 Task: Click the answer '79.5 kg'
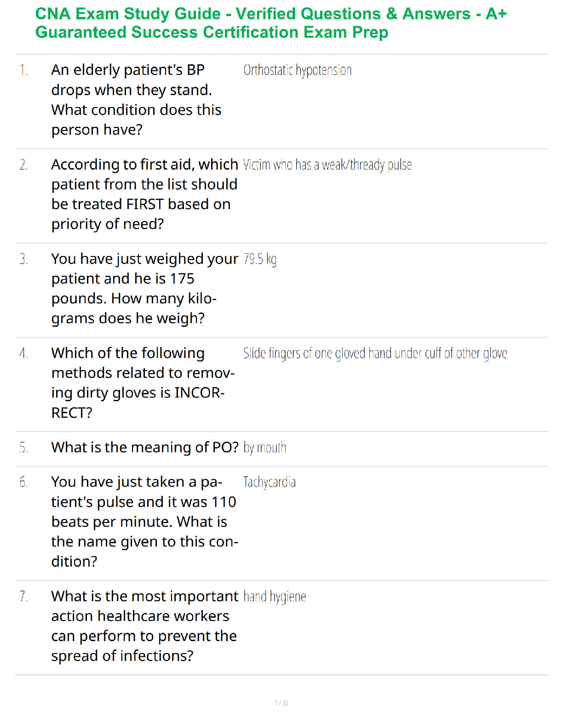coord(260,259)
